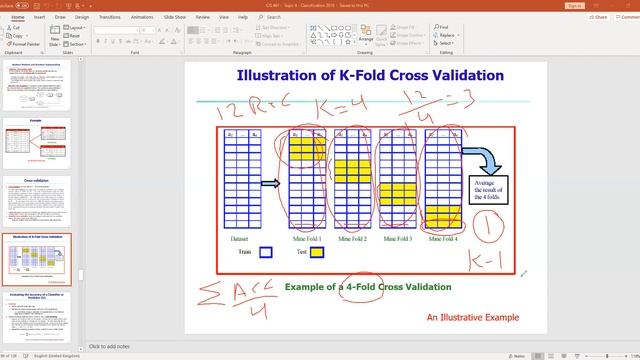The image size is (640, 360).
Task: Toggle text Shadow formatting
Action: click(x=120, y=42)
